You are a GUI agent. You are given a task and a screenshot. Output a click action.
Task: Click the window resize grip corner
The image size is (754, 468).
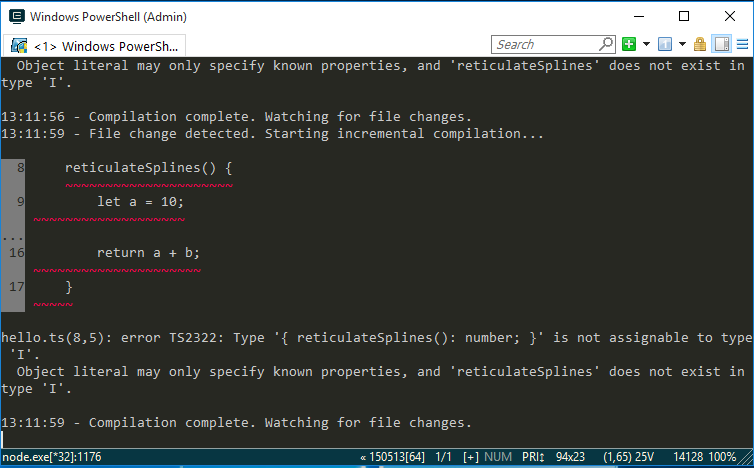click(x=746, y=457)
